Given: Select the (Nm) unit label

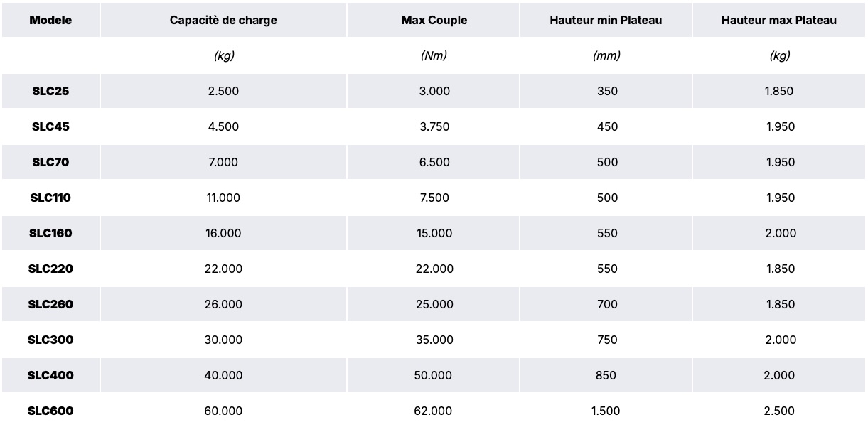Looking at the screenshot, I should [x=434, y=55].
